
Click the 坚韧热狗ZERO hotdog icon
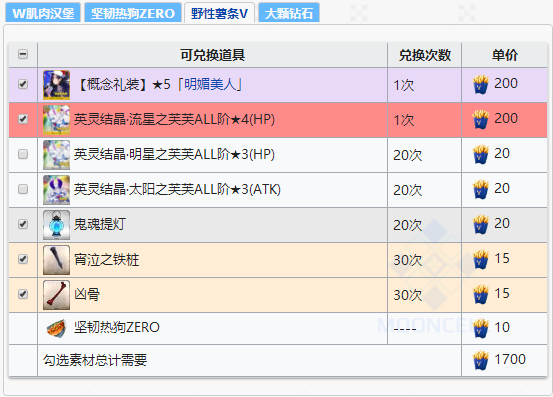click(x=56, y=328)
